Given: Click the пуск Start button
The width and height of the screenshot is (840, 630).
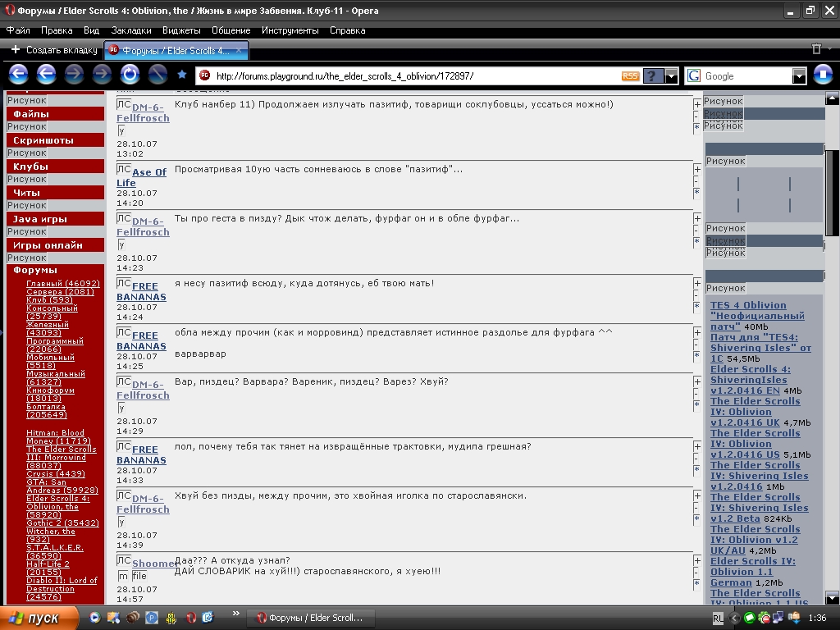Looking at the screenshot, I should [x=39, y=618].
